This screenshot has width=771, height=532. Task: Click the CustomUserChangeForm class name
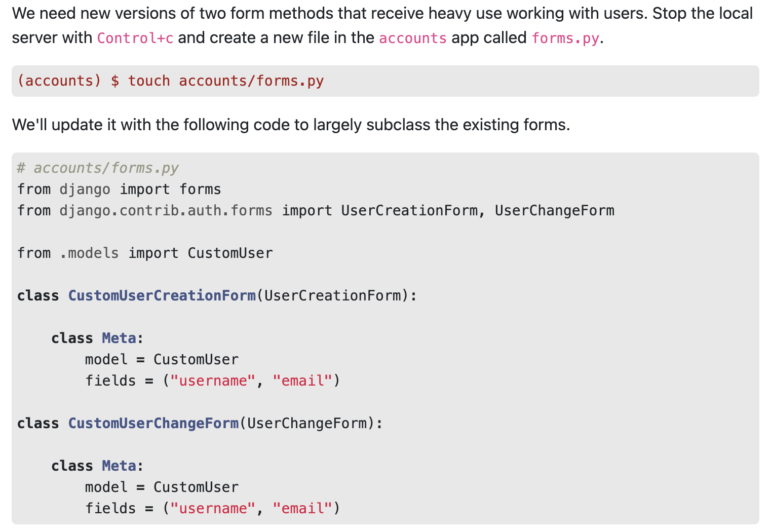[x=153, y=424]
